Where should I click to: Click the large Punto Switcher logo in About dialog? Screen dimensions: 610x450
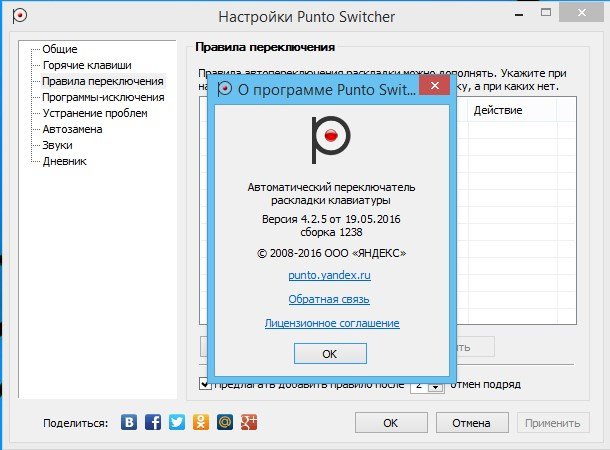click(x=331, y=140)
